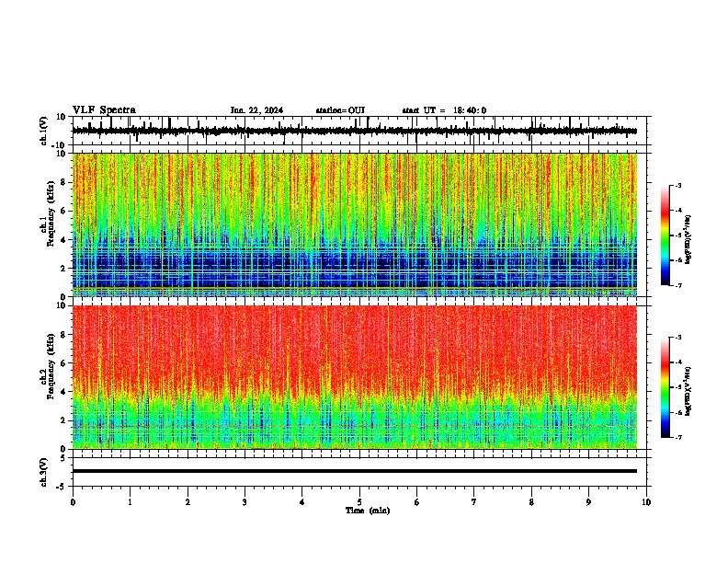Click time-axis tick label 9

pyautogui.click(x=588, y=502)
